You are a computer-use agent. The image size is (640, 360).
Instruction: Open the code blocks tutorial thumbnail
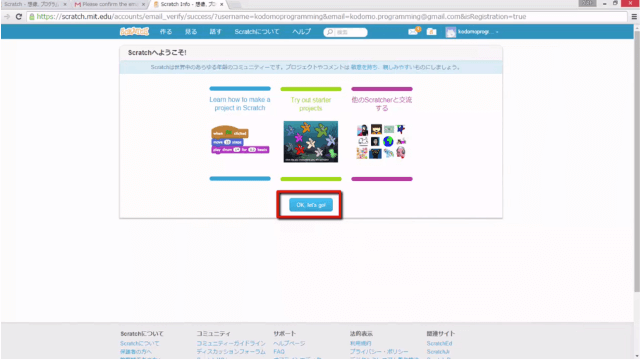(240, 140)
